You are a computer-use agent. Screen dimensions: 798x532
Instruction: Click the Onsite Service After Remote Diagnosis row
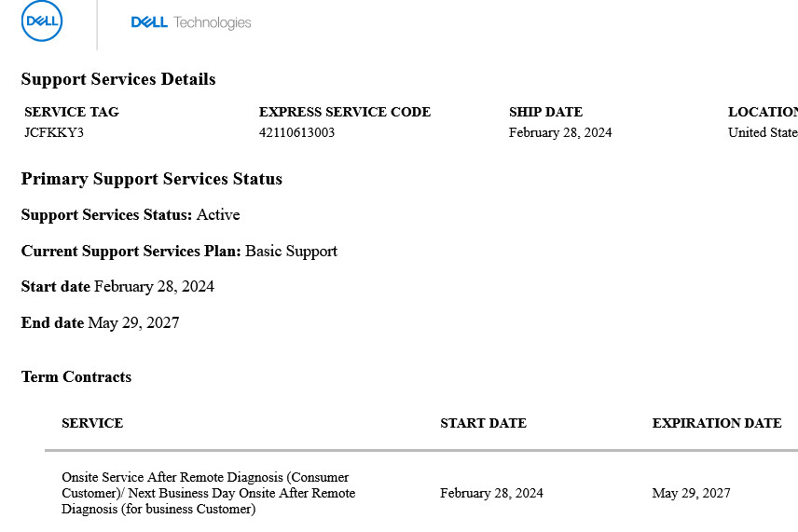[421, 493]
